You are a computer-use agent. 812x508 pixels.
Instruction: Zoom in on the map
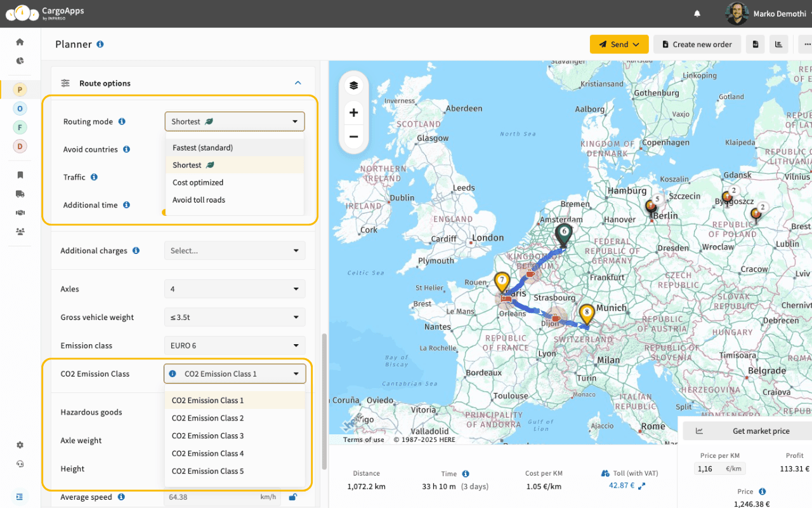click(353, 112)
